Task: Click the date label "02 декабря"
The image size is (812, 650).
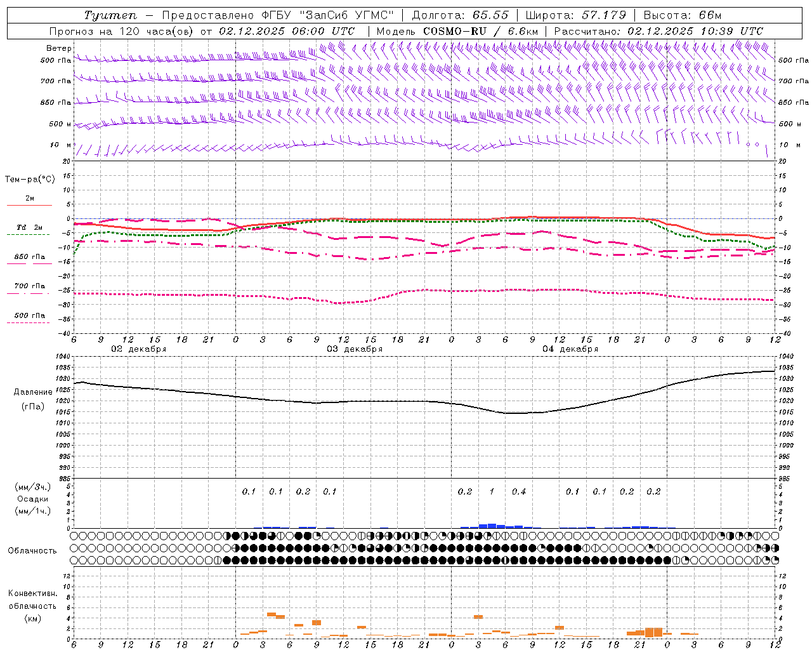Action: [139, 349]
